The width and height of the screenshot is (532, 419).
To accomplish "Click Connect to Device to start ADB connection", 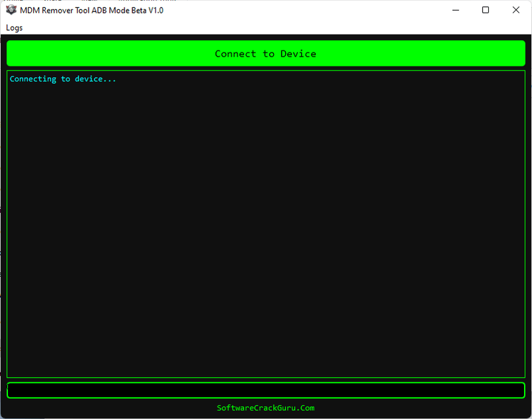I will [x=266, y=53].
